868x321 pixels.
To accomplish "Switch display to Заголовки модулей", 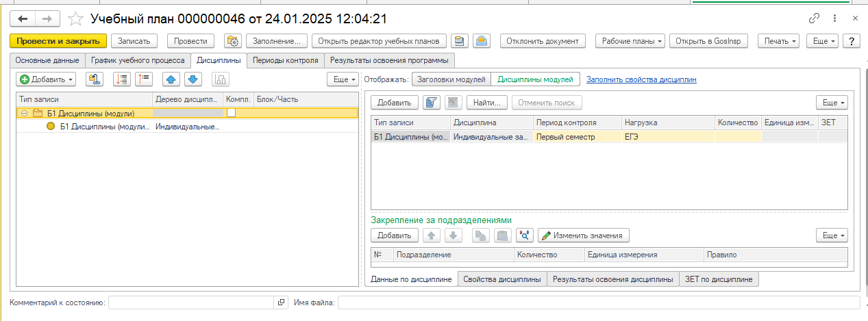I will pyautogui.click(x=451, y=79).
